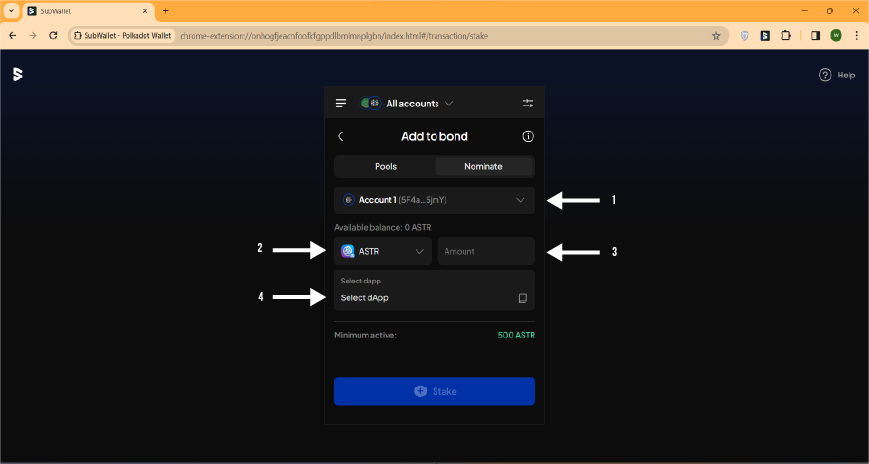The image size is (869, 464).
Task: Open the SubWallet hamburger menu
Action: [341, 103]
